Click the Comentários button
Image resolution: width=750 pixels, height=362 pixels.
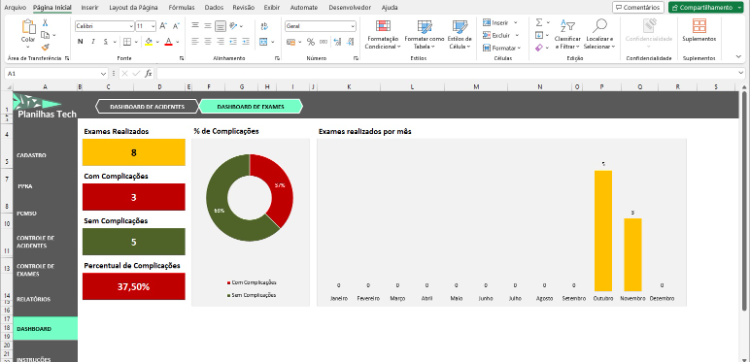pyautogui.click(x=638, y=8)
